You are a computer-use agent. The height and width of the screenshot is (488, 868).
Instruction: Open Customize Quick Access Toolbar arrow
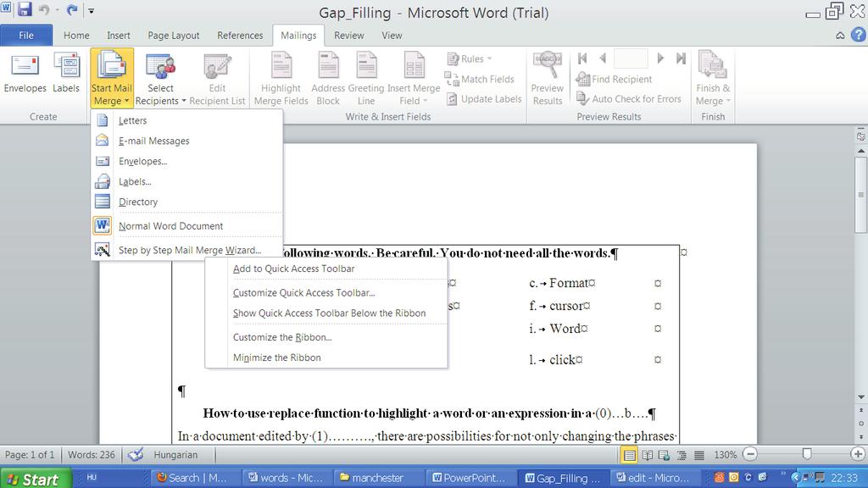(x=92, y=10)
